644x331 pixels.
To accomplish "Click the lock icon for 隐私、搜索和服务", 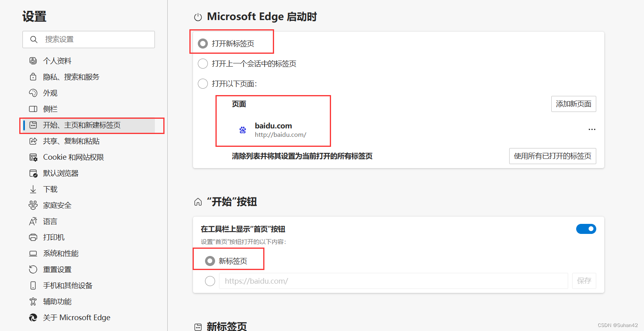I will coord(33,77).
